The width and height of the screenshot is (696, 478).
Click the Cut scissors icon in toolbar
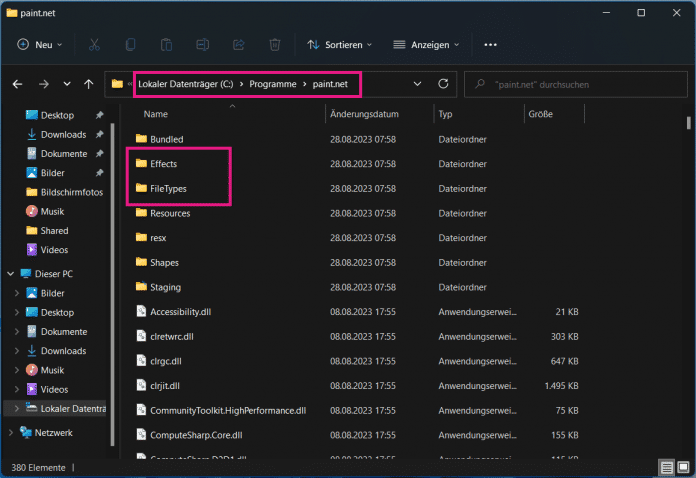[94, 45]
